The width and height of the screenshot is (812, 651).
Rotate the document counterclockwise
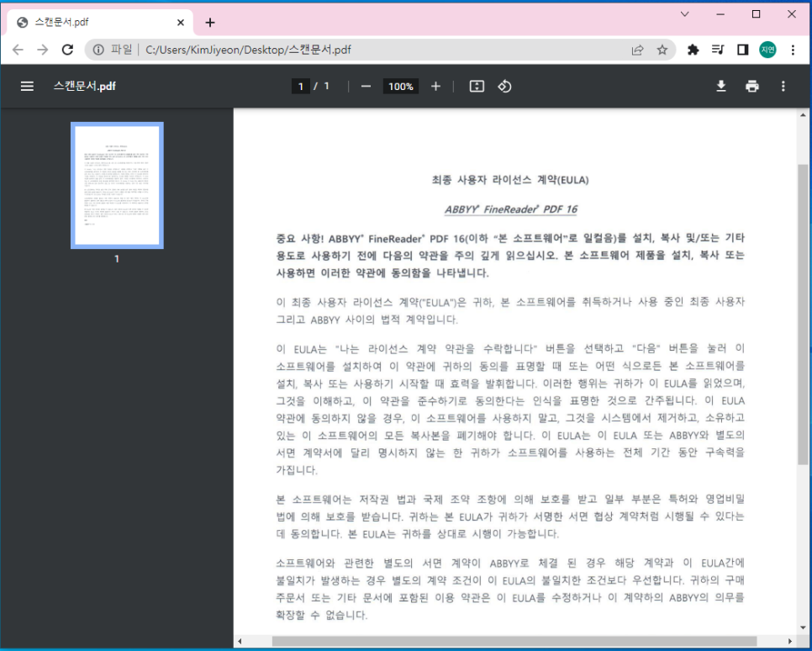(504, 87)
